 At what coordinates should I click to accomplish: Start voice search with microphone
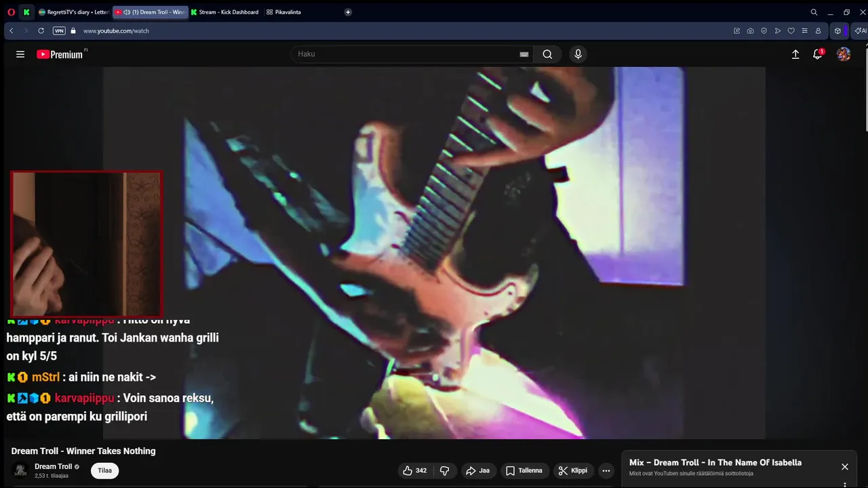[578, 54]
